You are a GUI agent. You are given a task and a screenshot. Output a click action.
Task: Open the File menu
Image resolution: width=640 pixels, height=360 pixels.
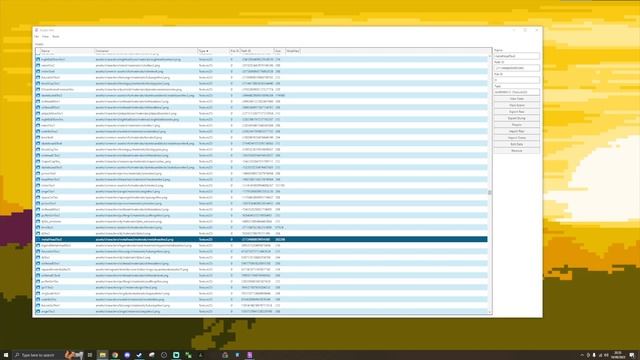[x=37, y=37]
